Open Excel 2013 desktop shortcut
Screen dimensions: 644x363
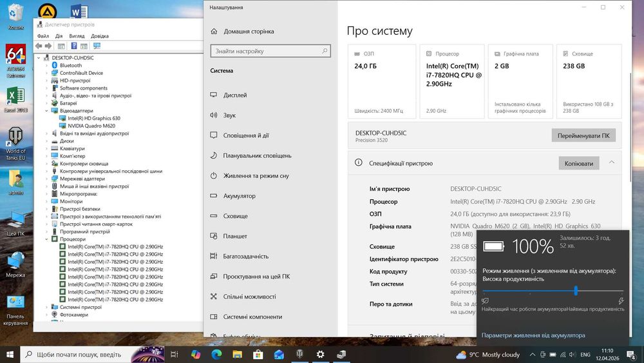click(15, 100)
